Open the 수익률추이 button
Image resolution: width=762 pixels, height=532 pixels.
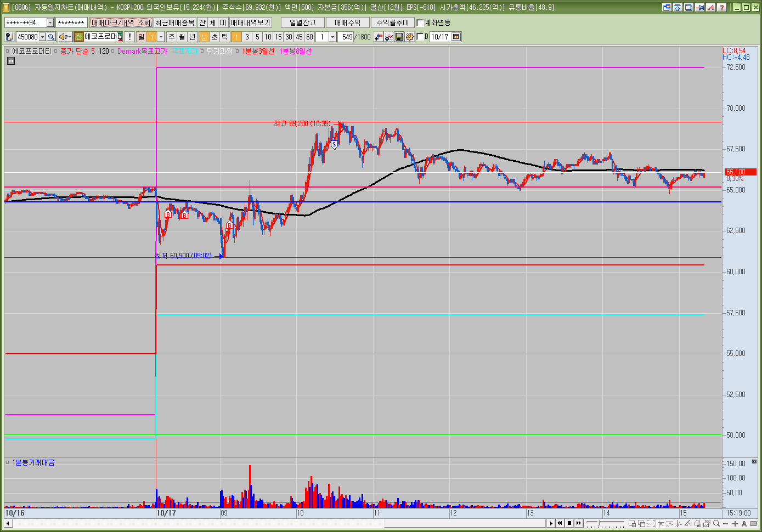tap(393, 22)
